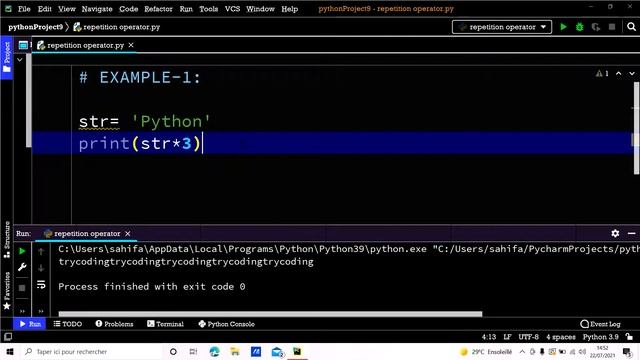Open the Run tool window button
Screen dimensions: 640x360
coord(30,324)
